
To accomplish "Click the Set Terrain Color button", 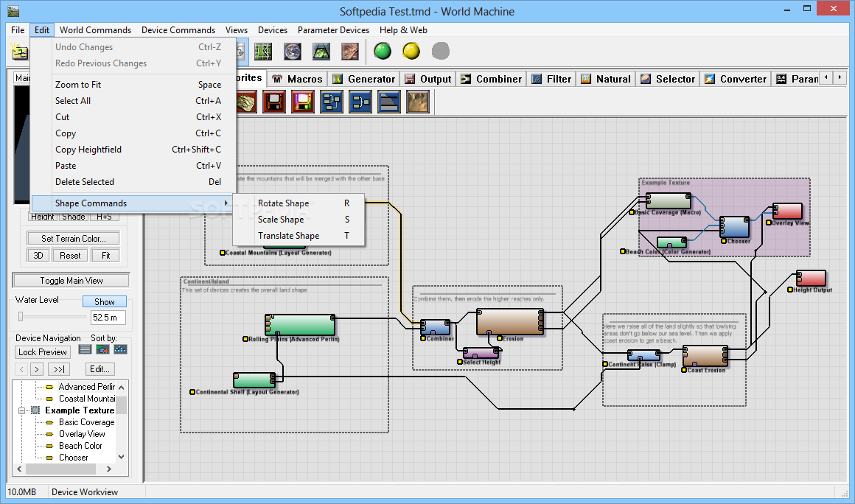I will click(73, 239).
